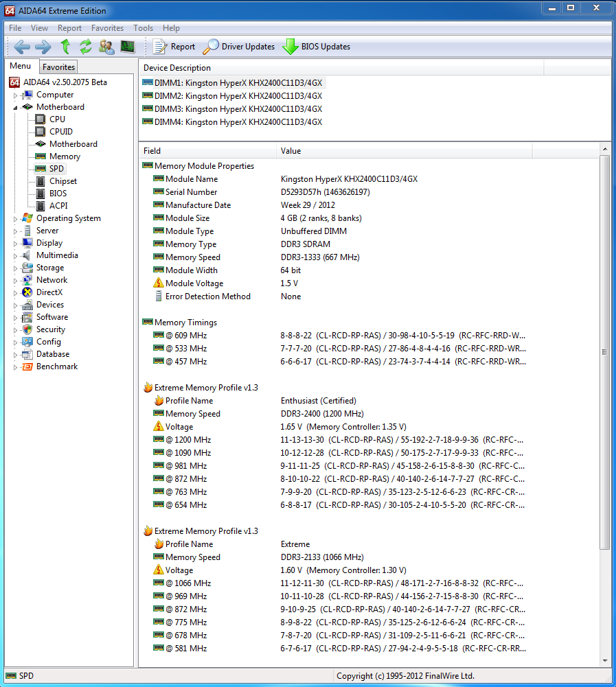Open the users management toolbar icon

pyautogui.click(x=106, y=47)
